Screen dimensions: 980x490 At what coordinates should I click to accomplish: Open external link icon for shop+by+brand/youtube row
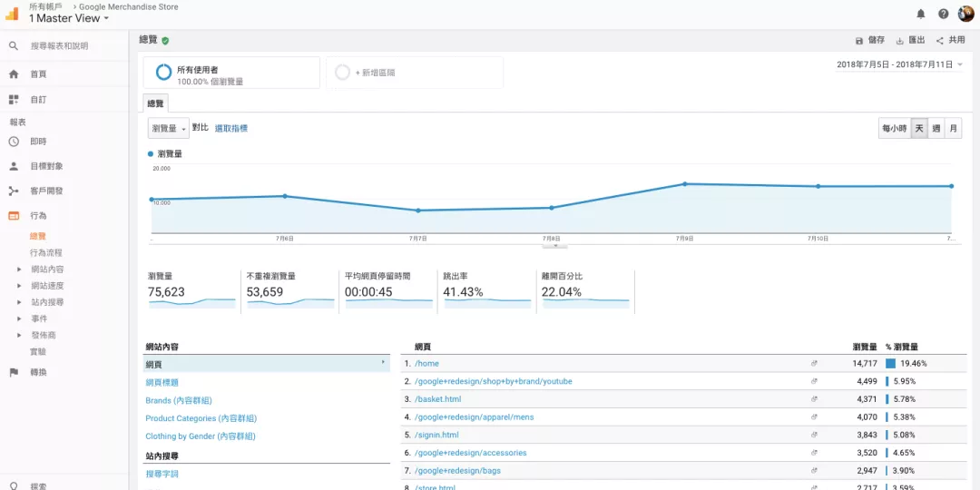[x=814, y=381]
